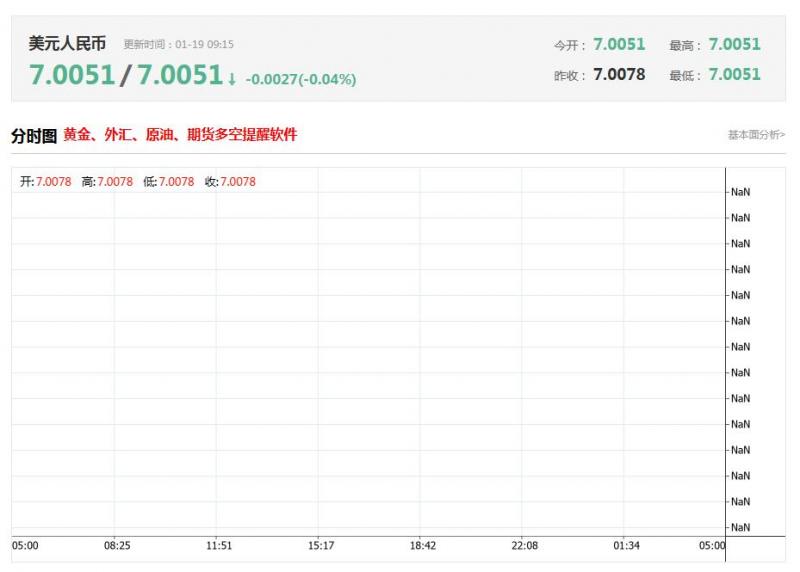The width and height of the screenshot is (800, 572).
Task: Click the green down arrow beside the price
Action: (232, 79)
